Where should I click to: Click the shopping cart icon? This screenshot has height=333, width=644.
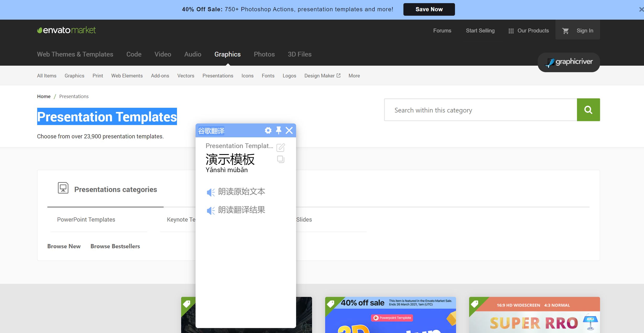tap(565, 31)
